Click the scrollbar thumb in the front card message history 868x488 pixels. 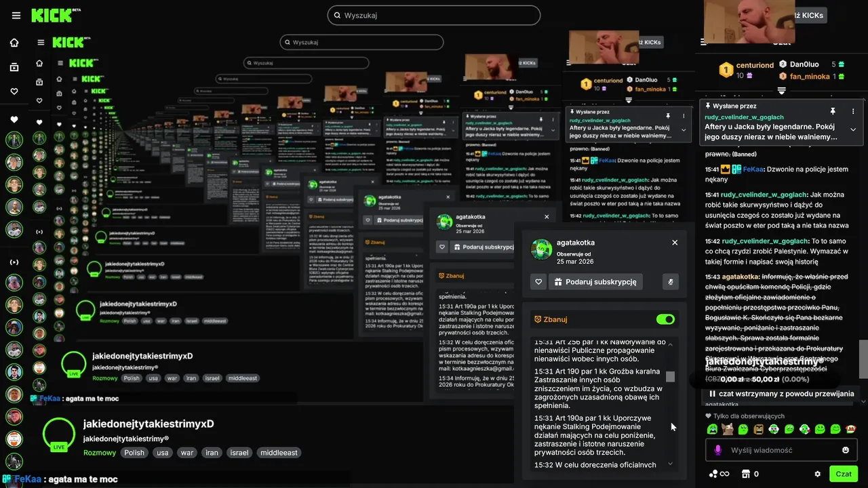670,376
